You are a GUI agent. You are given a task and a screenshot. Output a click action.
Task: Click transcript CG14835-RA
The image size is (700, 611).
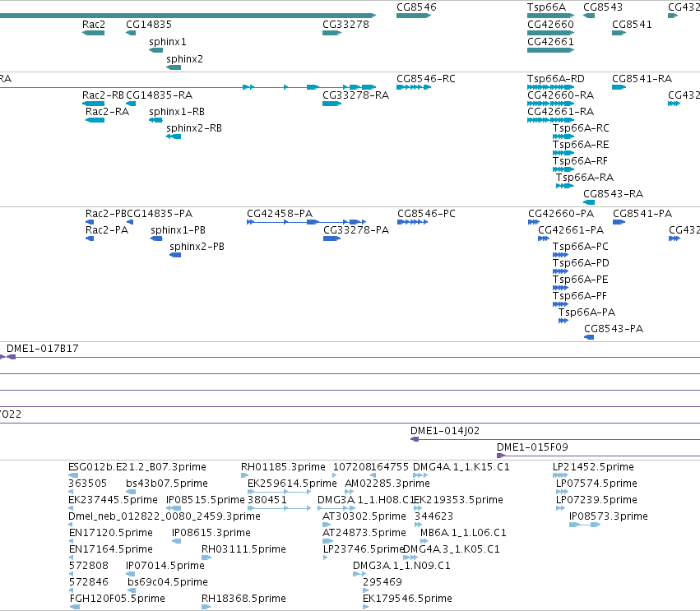click(x=131, y=104)
